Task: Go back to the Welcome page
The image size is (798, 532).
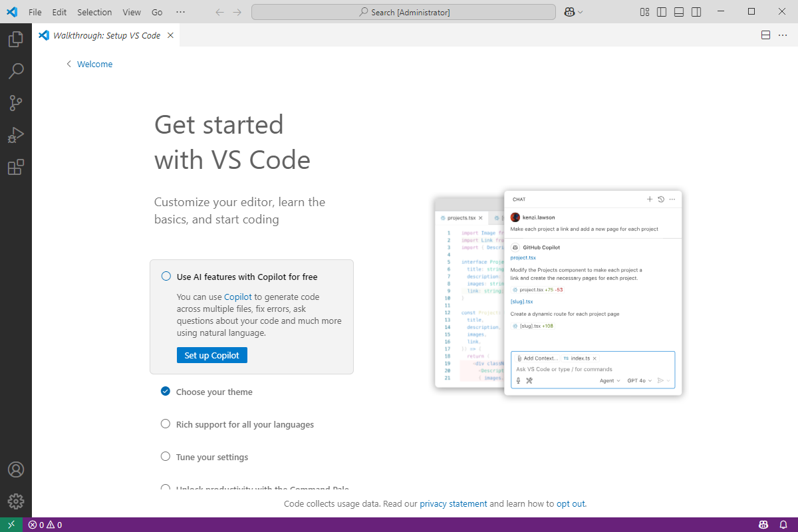Action: 90,64
